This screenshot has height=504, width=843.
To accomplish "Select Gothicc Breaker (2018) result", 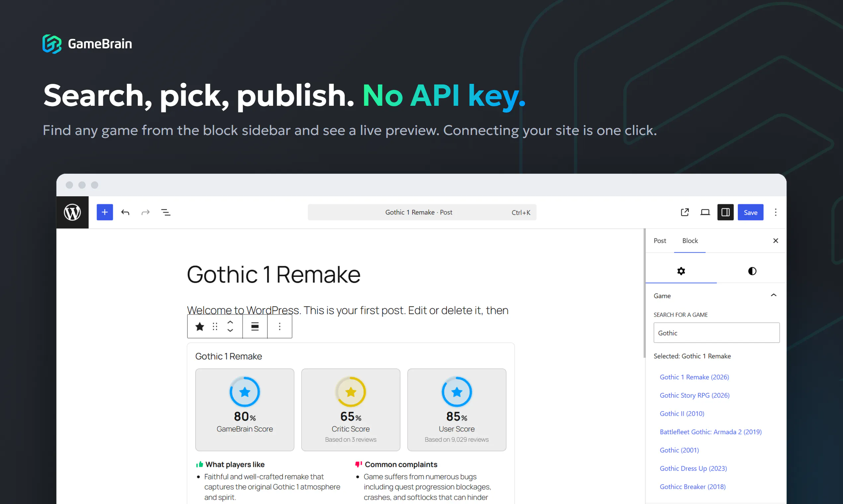I will click(693, 487).
